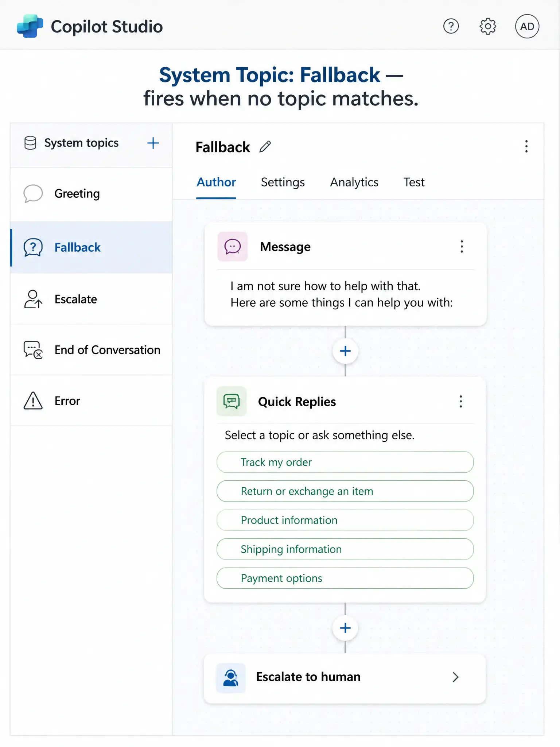Image resolution: width=560 pixels, height=747 pixels.
Task: Select the Error system topic
Action: [x=92, y=400]
